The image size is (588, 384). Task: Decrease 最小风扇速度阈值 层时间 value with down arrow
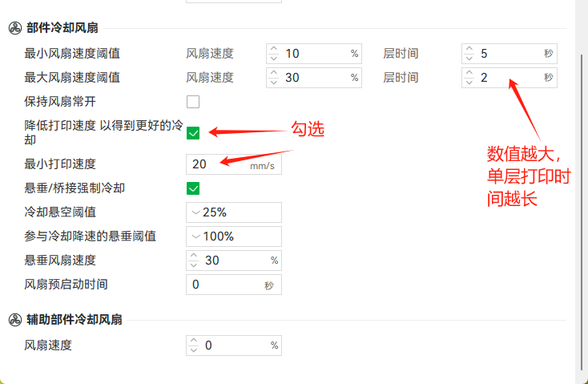click(469, 59)
